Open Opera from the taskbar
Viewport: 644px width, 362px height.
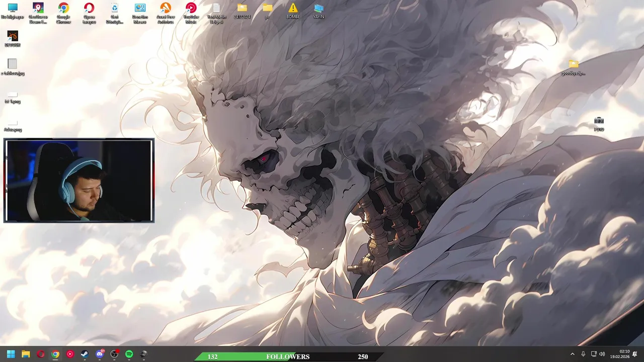(x=40, y=354)
